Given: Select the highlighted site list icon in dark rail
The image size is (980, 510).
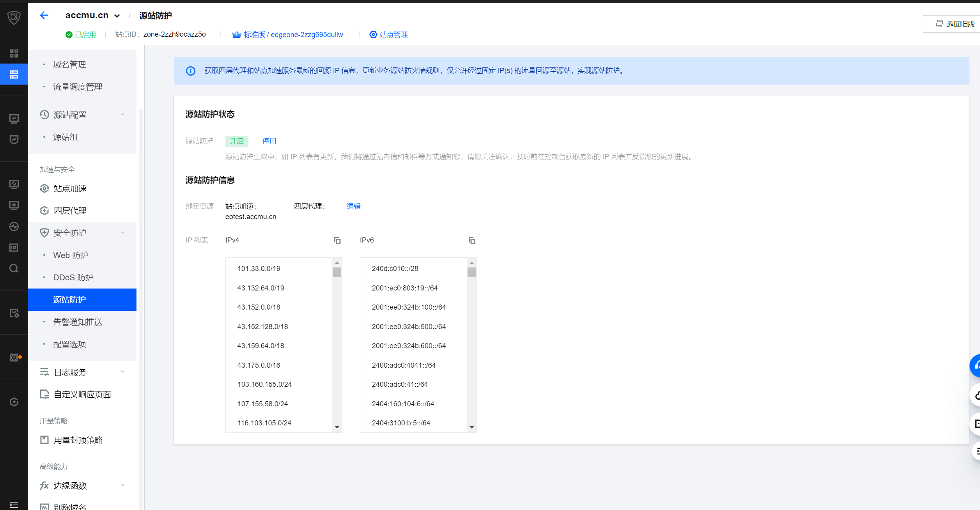Looking at the screenshot, I should [x=14, y=74].
